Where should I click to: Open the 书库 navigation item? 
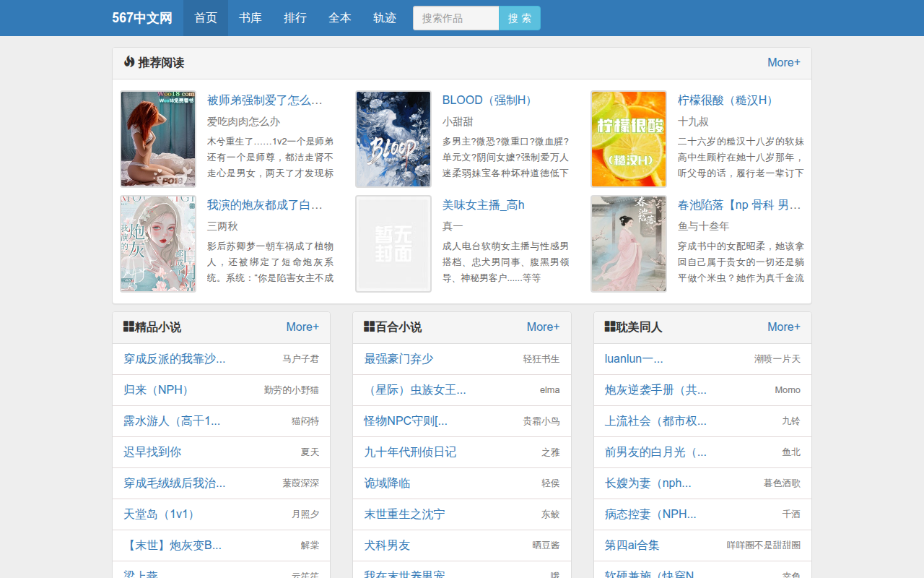point(250,18)
